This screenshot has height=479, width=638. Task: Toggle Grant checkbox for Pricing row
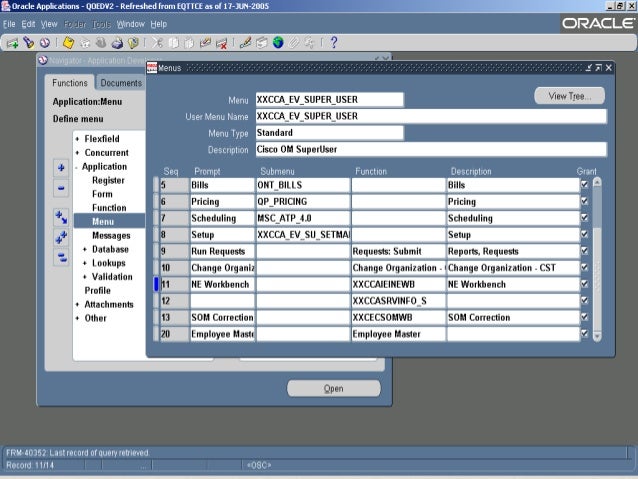pyautogui.click(x=585, y=201)
